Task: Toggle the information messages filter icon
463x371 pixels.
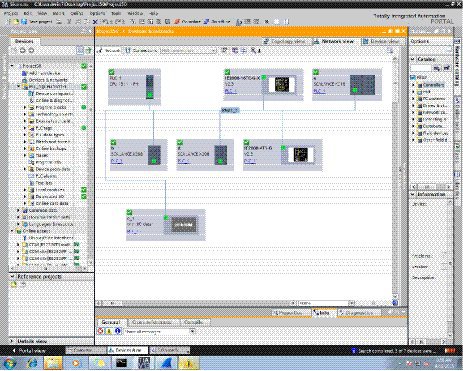Action: point(117,331)
